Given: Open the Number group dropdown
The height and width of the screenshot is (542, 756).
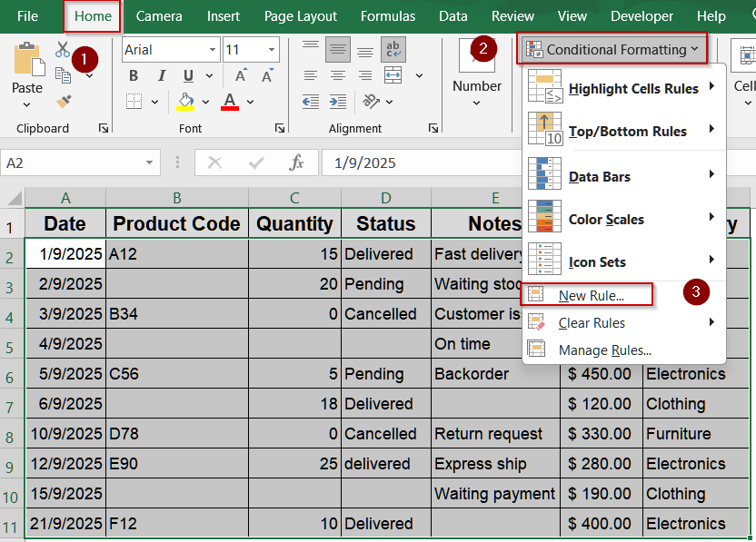Looking at the screenshot, I should coord(476,103).
